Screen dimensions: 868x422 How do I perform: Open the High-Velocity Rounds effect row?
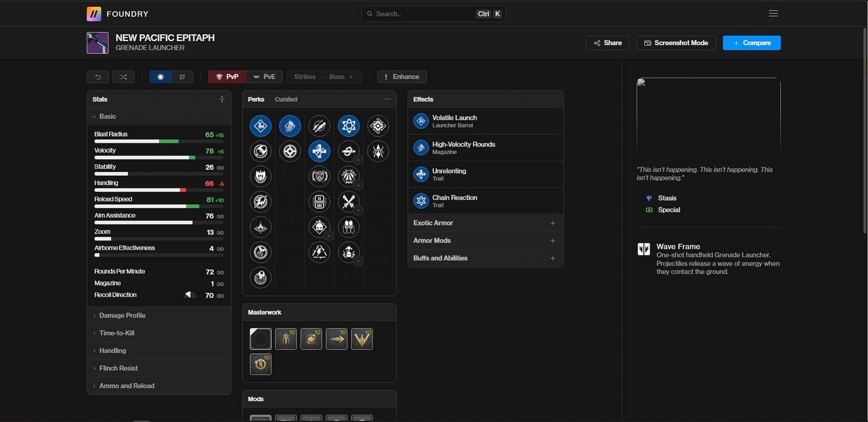pyautogui.click(x=486, y=148)
